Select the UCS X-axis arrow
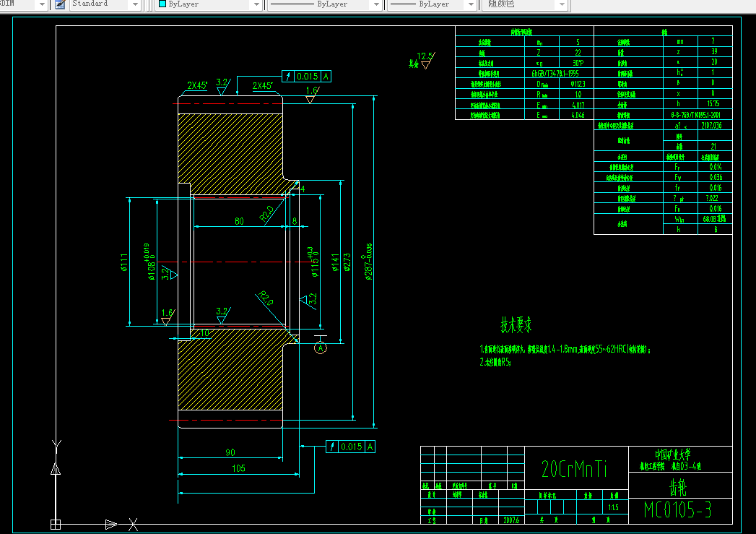The image size is (756, 534). [x=111, y=524]
